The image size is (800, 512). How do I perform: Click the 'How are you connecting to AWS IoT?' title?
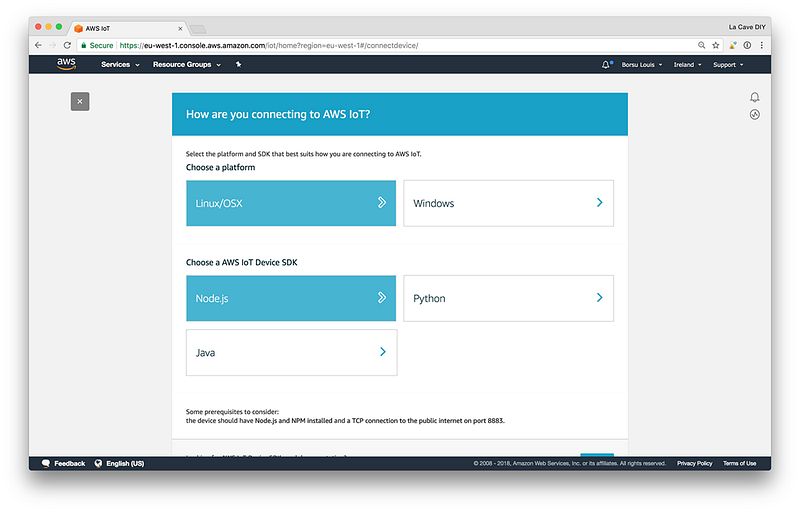(278, 114)
